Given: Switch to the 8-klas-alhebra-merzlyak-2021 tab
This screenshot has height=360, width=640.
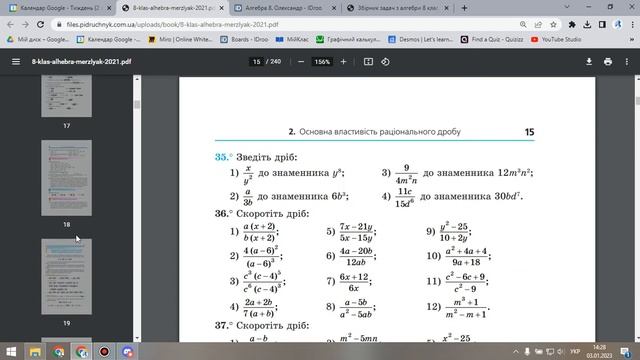Looking at the screenshot, I should point(172,8).
